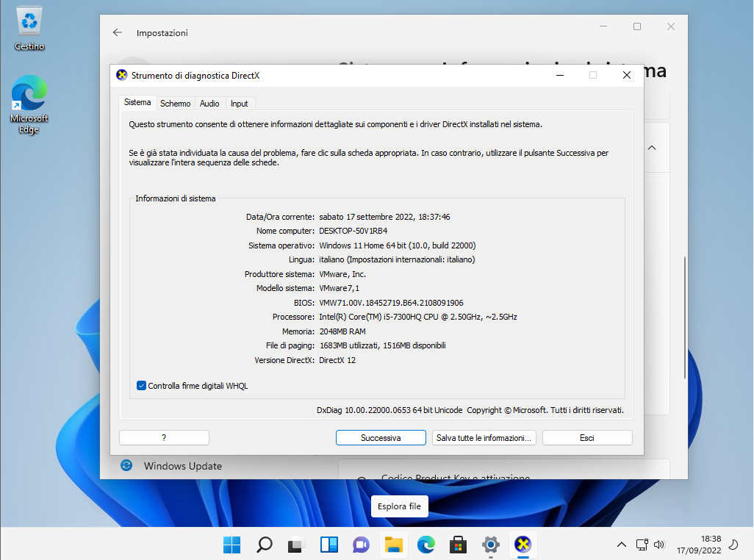Open Windows Update in Impostazioni sidebar
The image size is (754, 560).
click(x=183, y=466)
